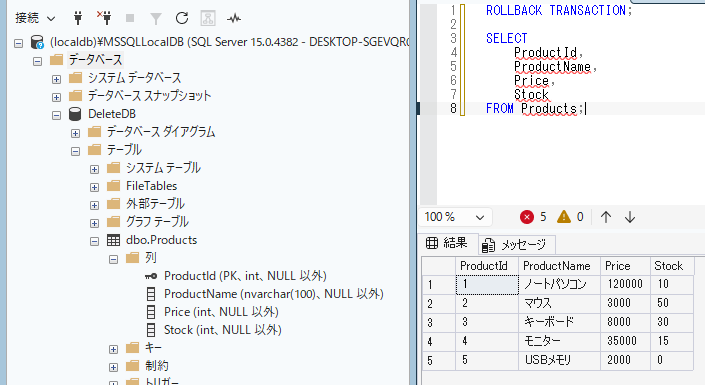Screen dimensions: 705x385
Task: Click the refresh icon in Object Explorer
Action: (x=182, y=18)
